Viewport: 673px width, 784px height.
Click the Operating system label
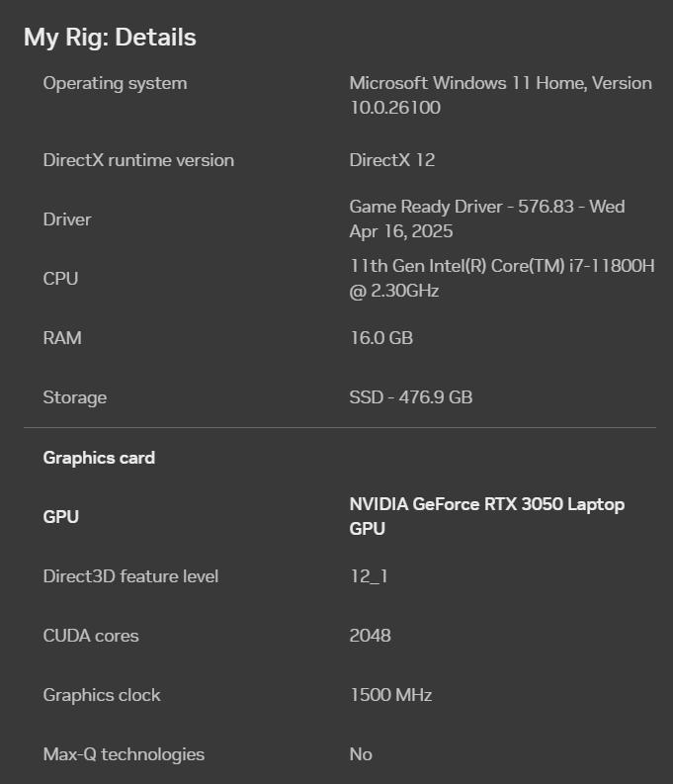115,83
